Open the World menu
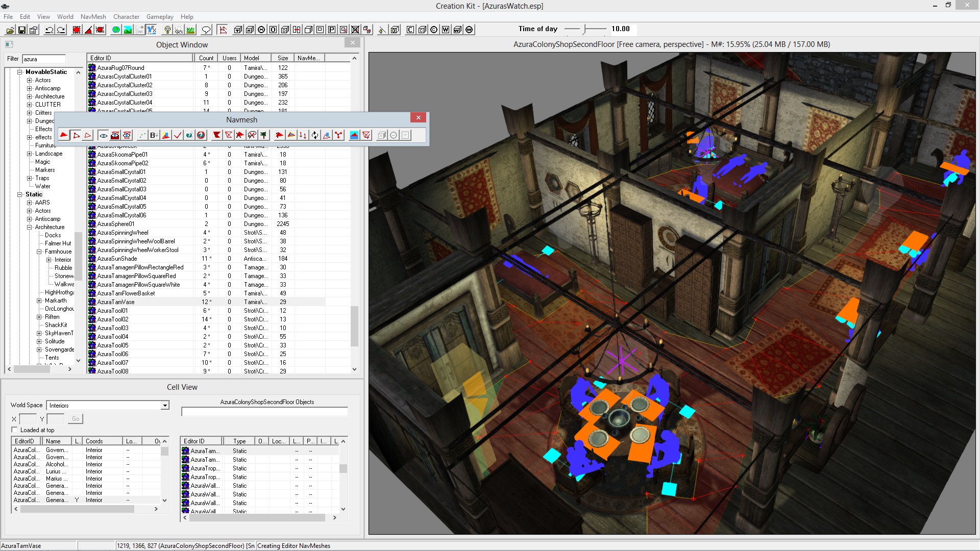 click(x=65, y=17)
